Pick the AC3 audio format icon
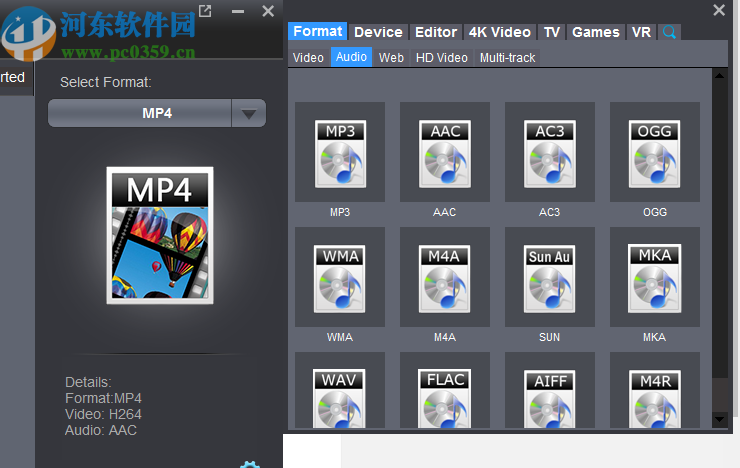The height and width of the screenshot is (468, 740). click(x=549, y=152)
